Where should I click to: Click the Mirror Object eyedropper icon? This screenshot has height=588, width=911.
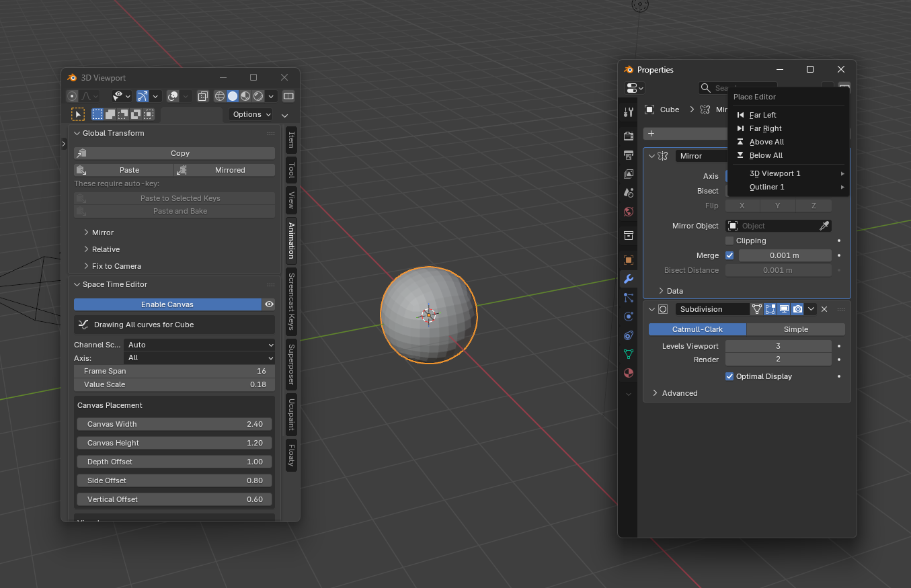tap(824, 226)
